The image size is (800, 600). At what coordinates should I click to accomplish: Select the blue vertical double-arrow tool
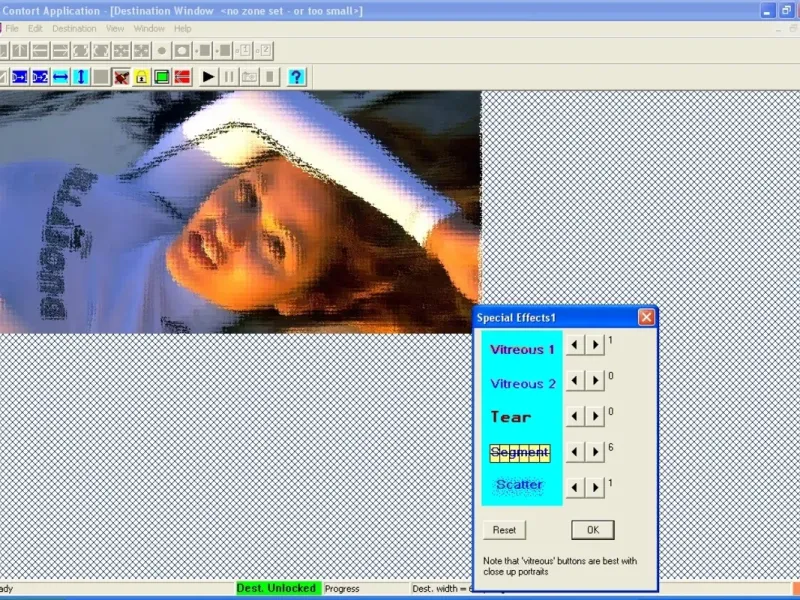pyautogui.click(x=81, y=77)
